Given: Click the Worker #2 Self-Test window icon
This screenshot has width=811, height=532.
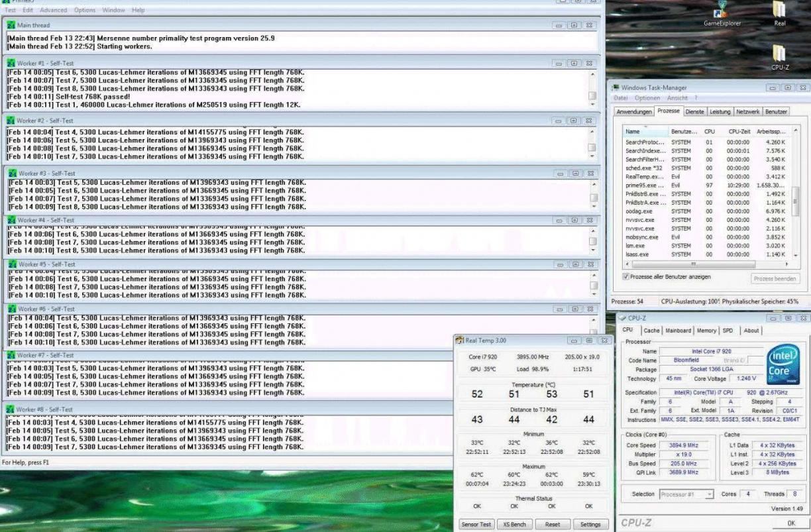Looking at the screenshot, I should [x=11, y=121].
